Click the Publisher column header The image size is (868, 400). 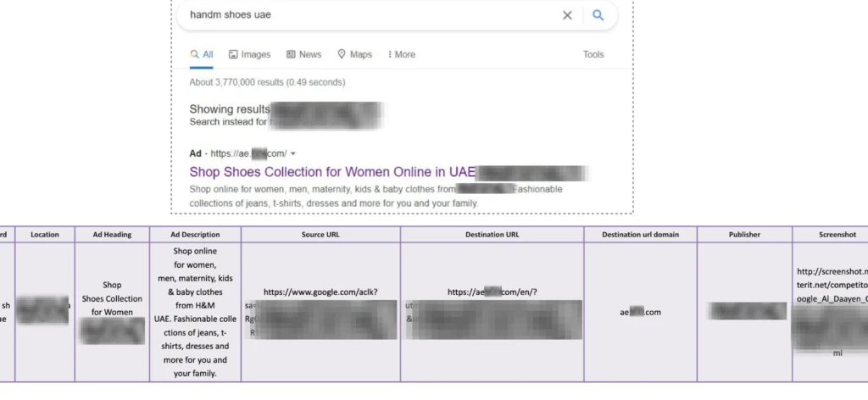744,235
